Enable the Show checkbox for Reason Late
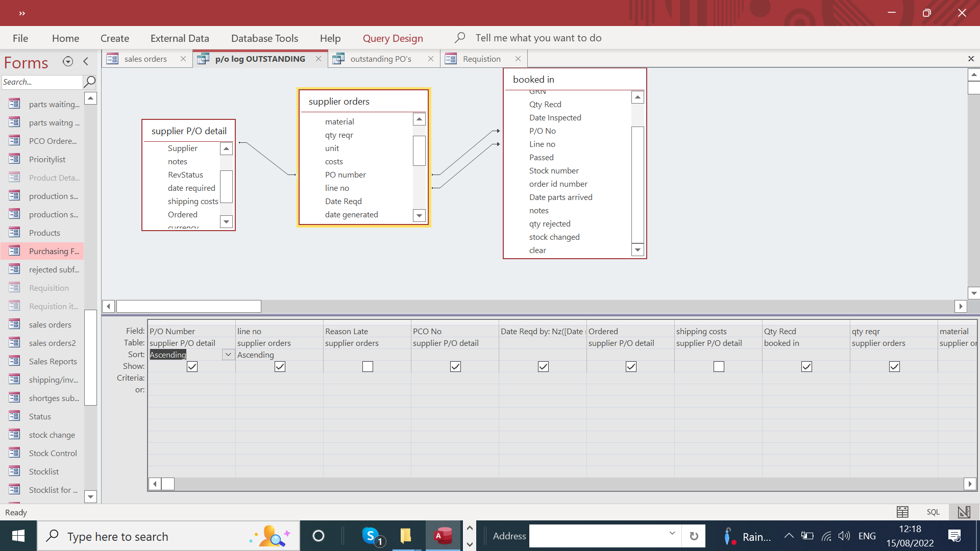The image size is (980, 551). [367, 366]
